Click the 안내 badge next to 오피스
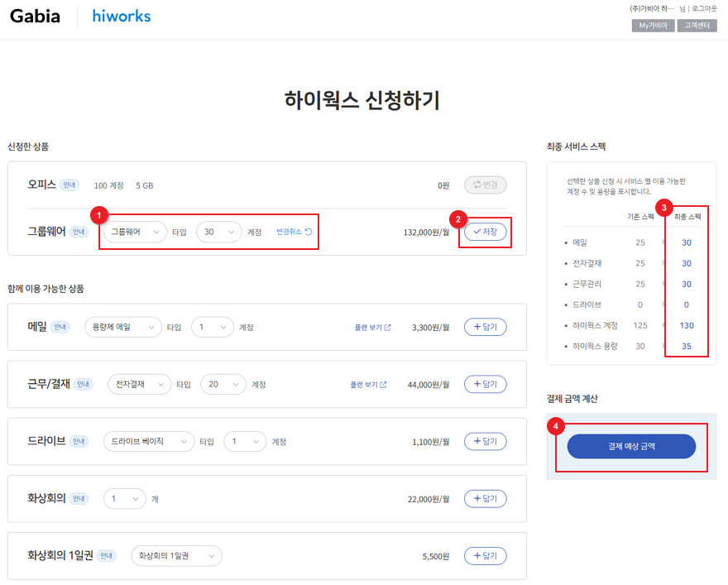Viewport: 728px width, 585px height. (x=69, y=185)
